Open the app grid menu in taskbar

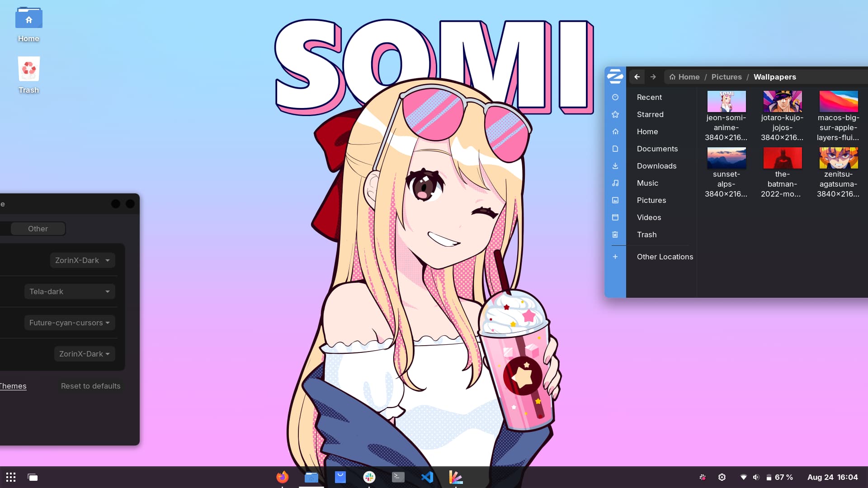pyautogui.click(x=11, y=477)
